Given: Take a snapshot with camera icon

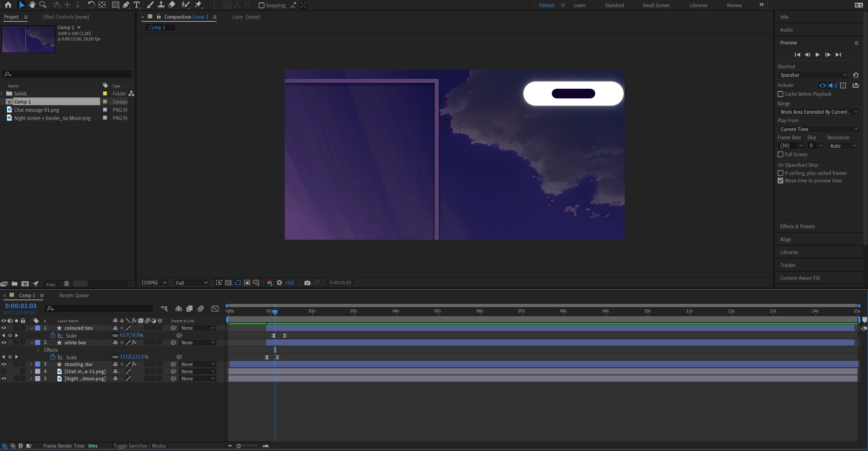Looking at the screenshot, I should point(307,283).
